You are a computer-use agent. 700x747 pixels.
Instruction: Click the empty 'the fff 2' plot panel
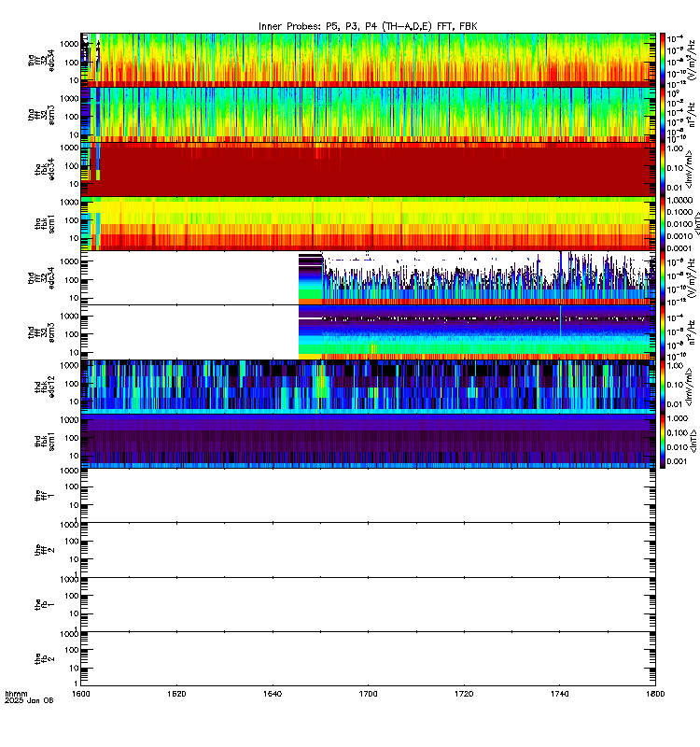pyautogui.click(x=368, y=550)
